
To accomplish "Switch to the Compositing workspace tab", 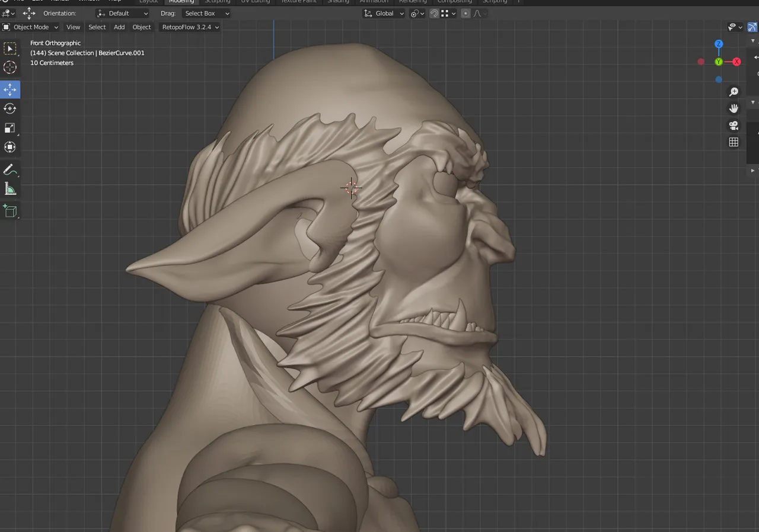I will coord(455,2).
